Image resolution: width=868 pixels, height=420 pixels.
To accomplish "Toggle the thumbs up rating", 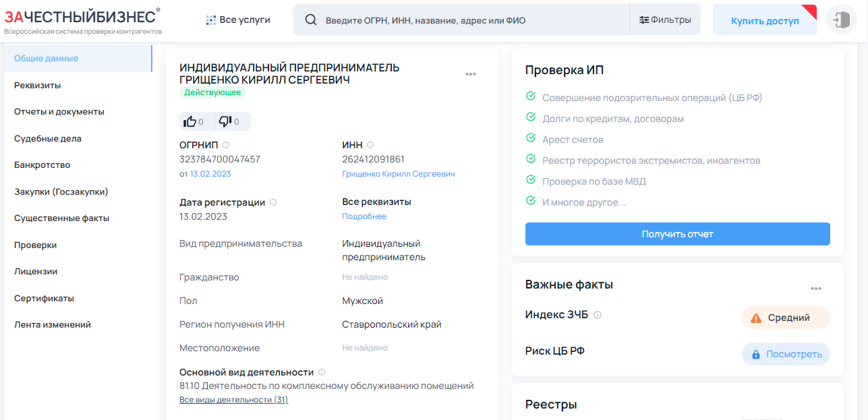I will [x=192, y=121].
